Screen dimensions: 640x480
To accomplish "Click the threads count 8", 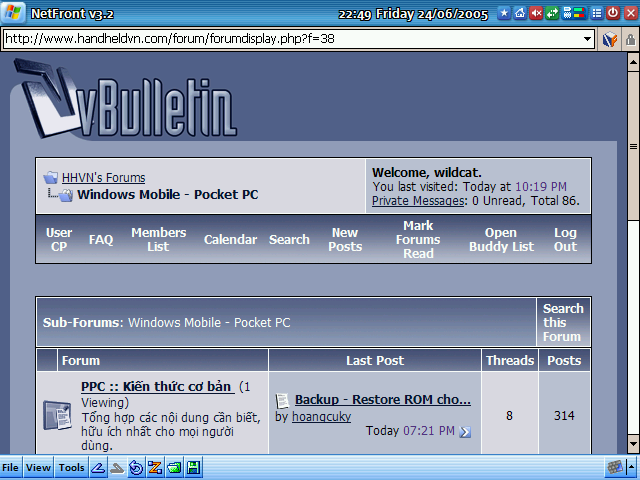I will [509, 416].
